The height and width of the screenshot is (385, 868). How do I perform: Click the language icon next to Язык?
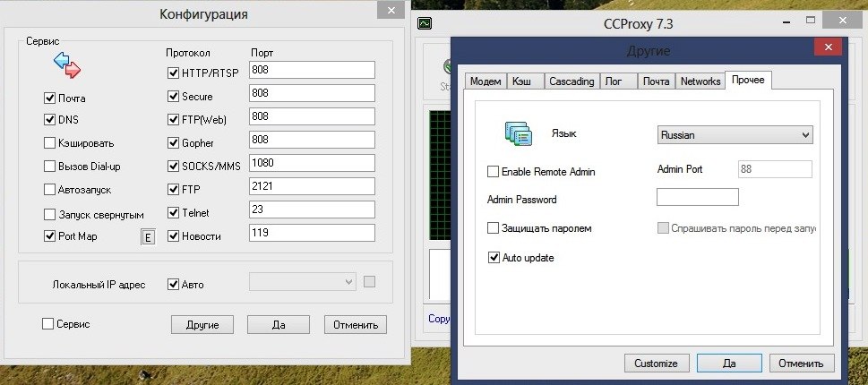click(519, 133)
